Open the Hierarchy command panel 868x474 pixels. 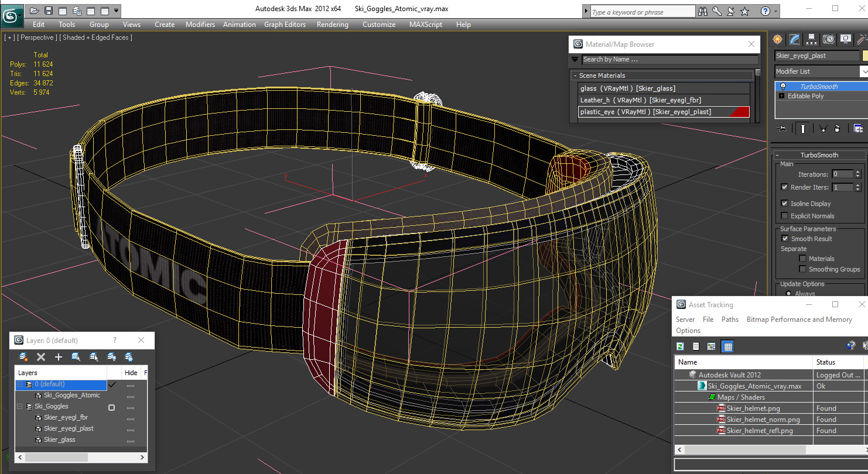pos(811,39)
